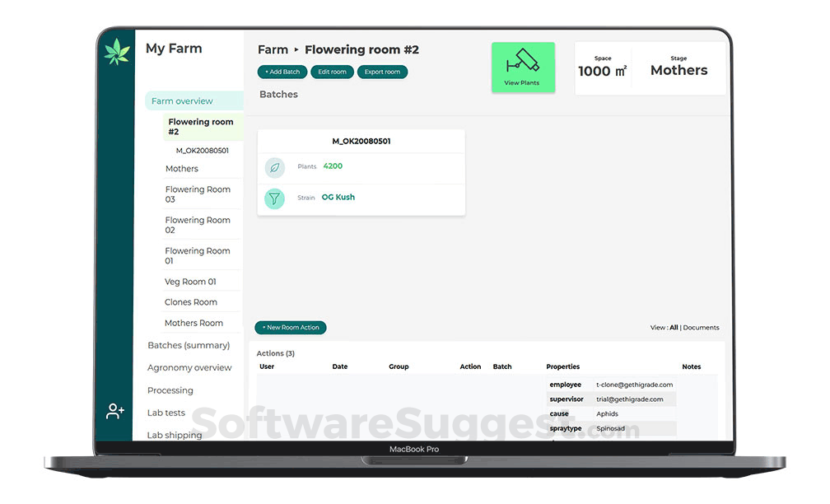830x504 pixels.
Task: Click the breadcrumb arrow after Farm
Action: click(296, 49)
